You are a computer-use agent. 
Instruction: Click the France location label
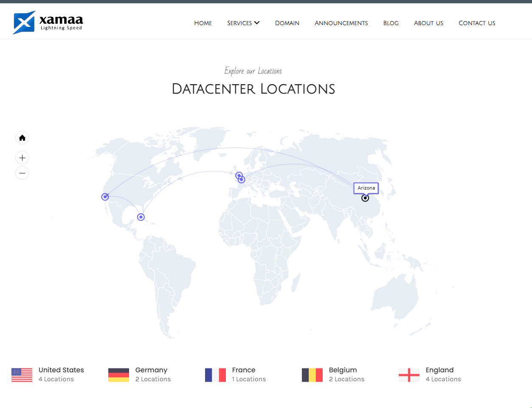(244, 370)
